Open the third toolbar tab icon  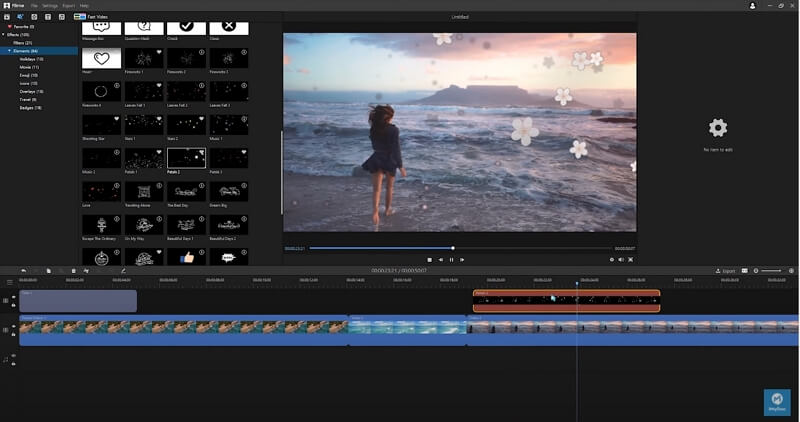pyautogui.click(x=34, y=17)
